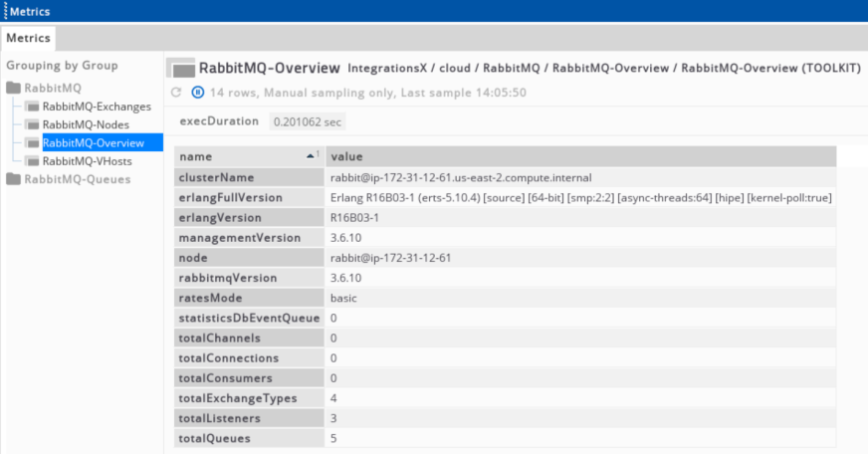This screenshot has width=868, height=454.
Task: Select RabbitMQ-VHosts in the tree
Action: click(87, 161)
